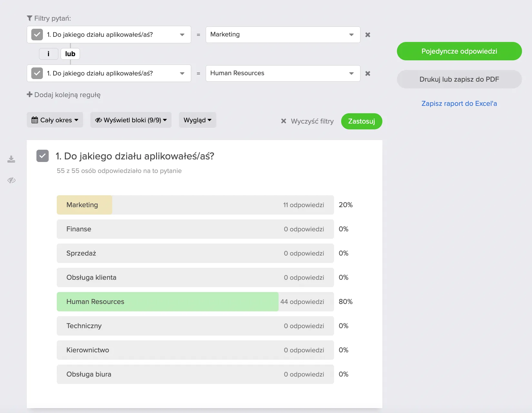Toggle checkbox beside question 1 heading
This screenshot has height=413, width=532.
pyautogui.click(x=43, y=156)
